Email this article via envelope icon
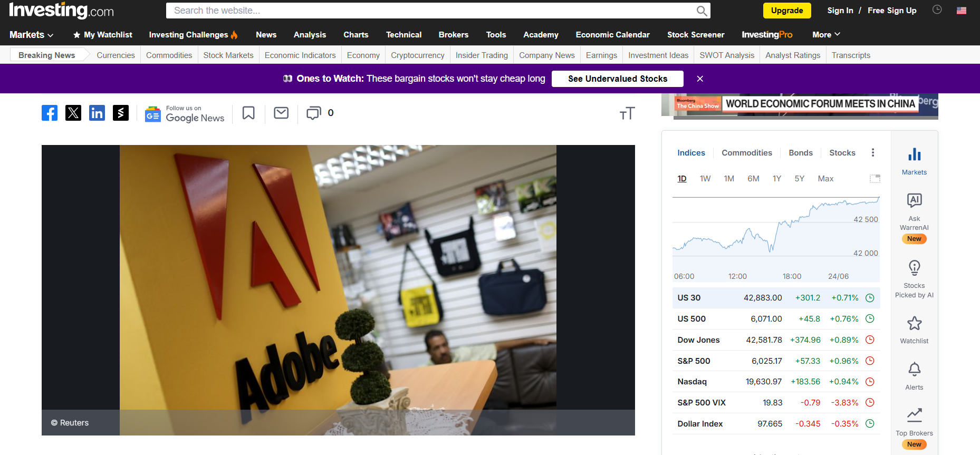980x455 pixels. (281, 113)
